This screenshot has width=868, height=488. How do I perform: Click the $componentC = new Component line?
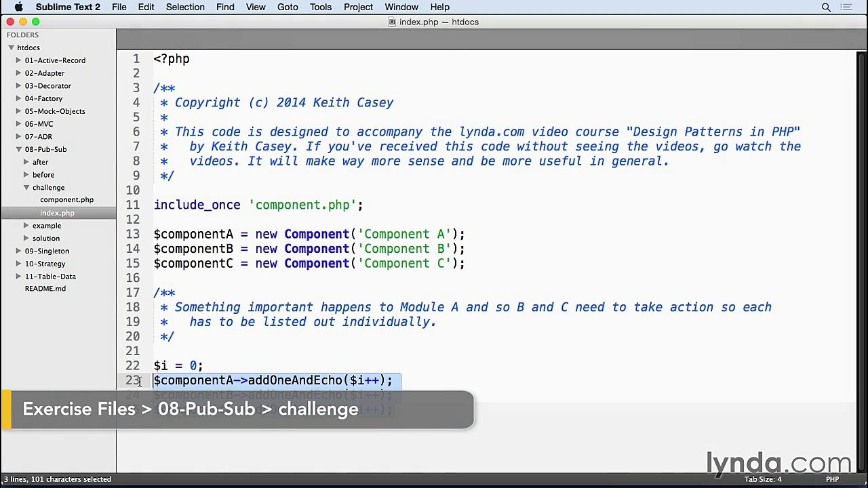tap(309, 264)
